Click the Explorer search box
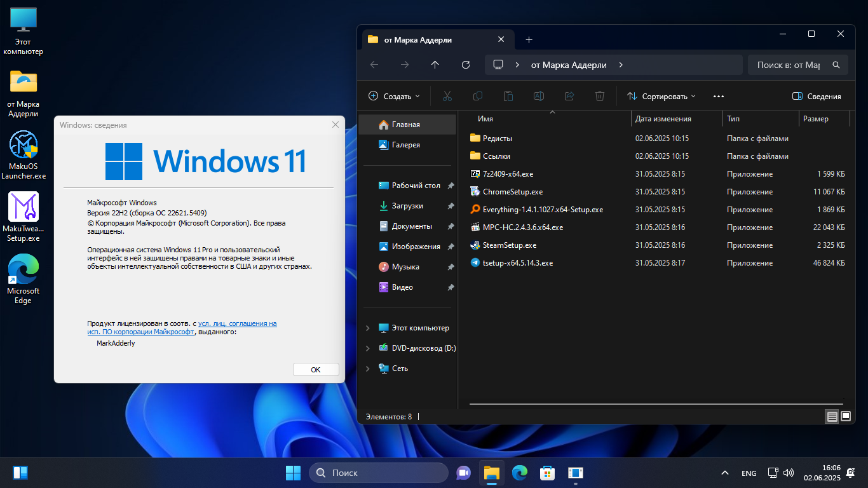 point(798,65)
